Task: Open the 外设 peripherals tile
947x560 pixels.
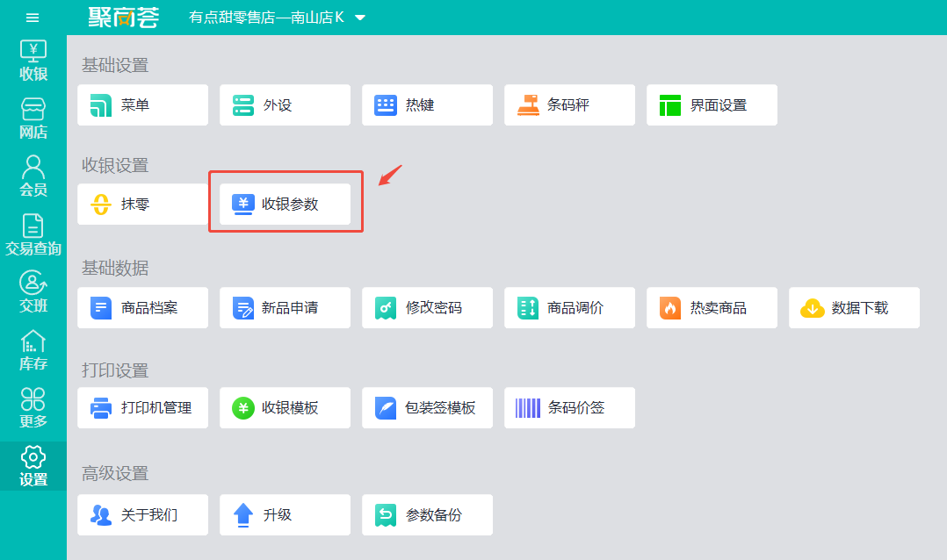Action: pyautogui.click(x=285, y=105)
